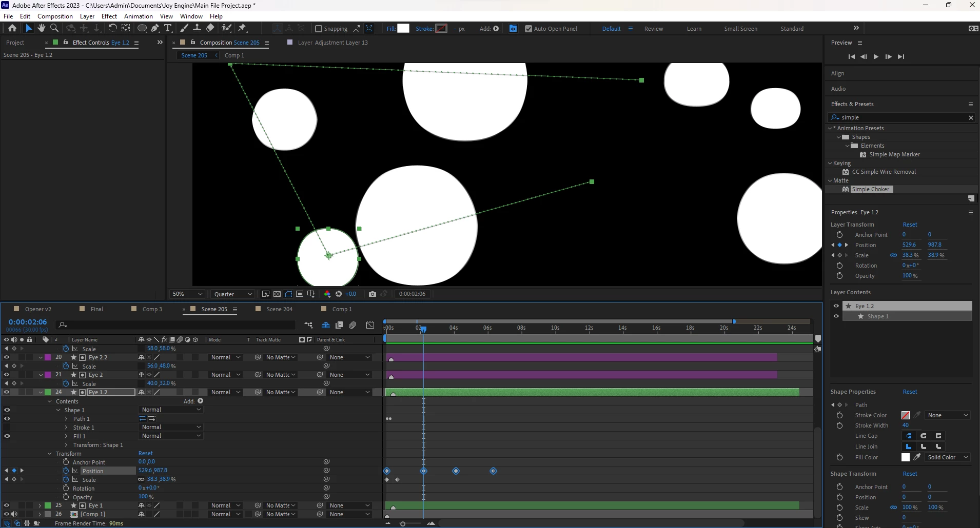Hide the Eye 2 layer

pos(7,375)
